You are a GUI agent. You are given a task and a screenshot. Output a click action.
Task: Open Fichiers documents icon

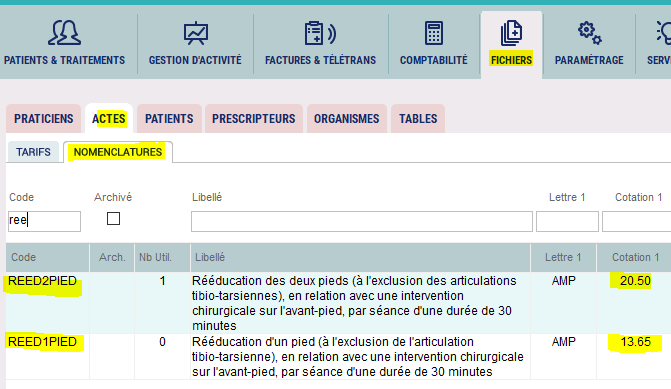click(x=511, y=33)
